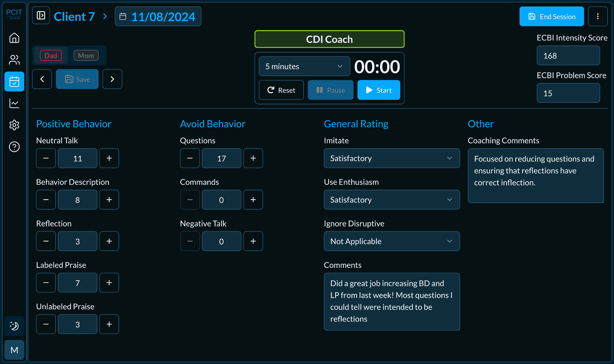
Task: Select the Sessions calendar icon in sidebar
Action: click(x=14, y=82)
